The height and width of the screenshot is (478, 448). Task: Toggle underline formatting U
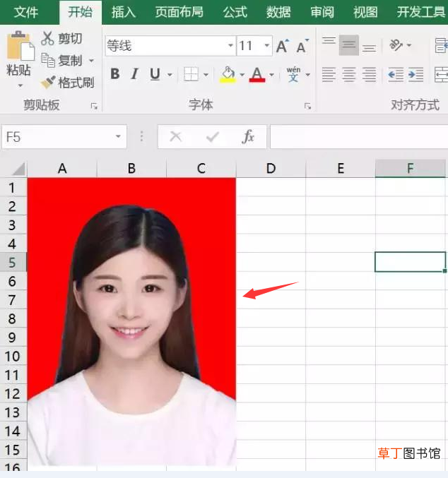point(155,74)
